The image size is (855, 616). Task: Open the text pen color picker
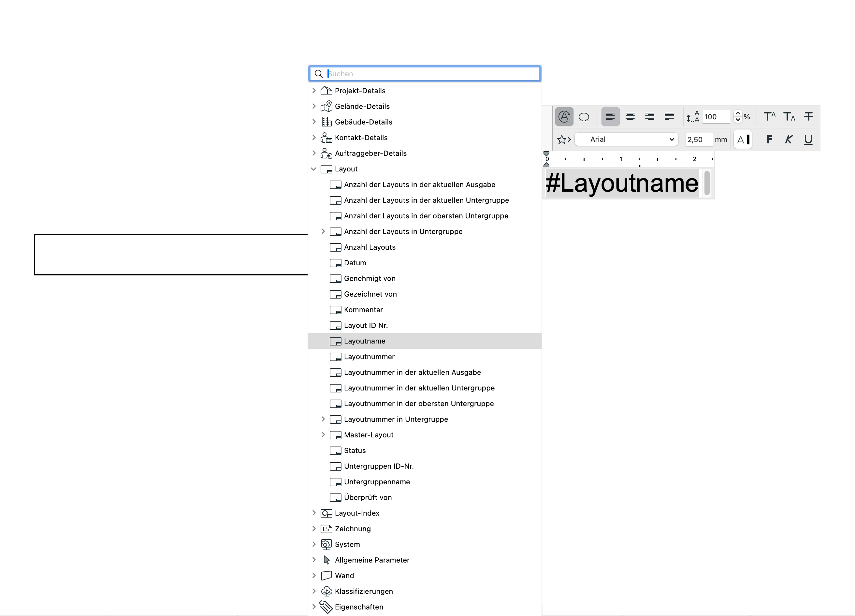click(743, 140)
